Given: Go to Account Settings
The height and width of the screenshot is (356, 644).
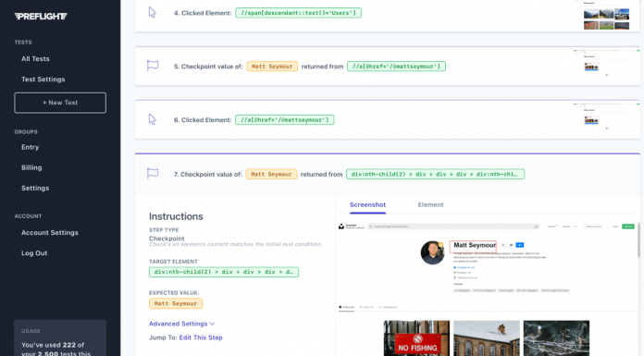Looking at the screenshot, I should [x=50, y=232].
